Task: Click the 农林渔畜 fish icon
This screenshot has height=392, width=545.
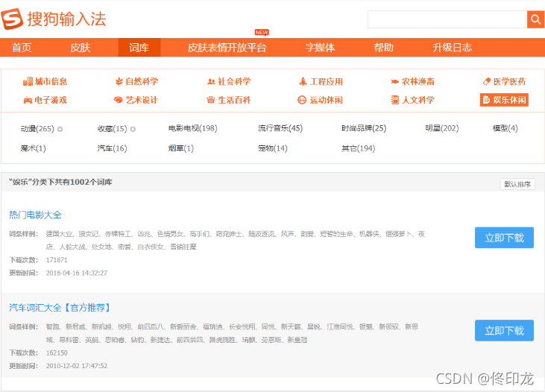Action: [394, 82]
